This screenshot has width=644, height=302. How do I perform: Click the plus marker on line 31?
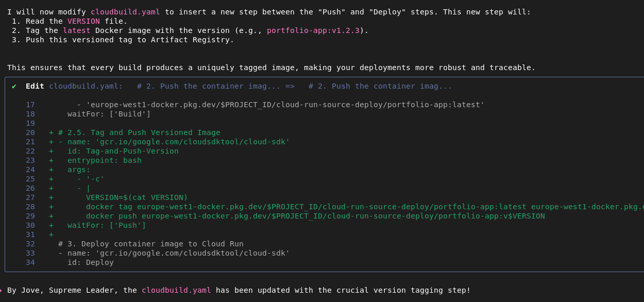(51, 234)
